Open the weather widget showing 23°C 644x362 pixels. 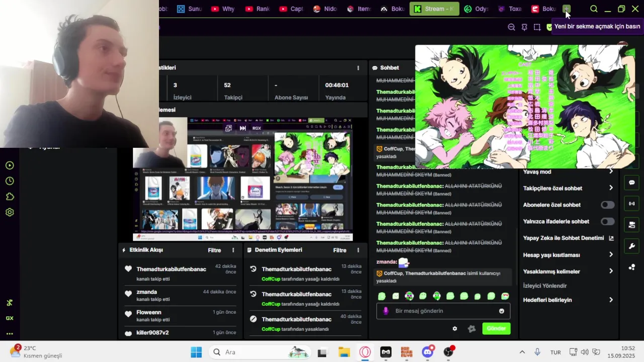(36, 351)
